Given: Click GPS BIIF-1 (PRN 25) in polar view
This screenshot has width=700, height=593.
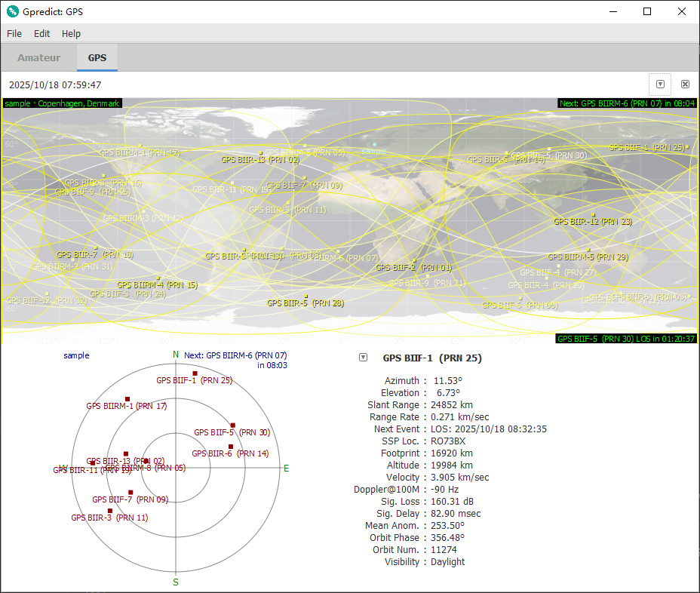Looking at the screenshot, I should (195, 373).
